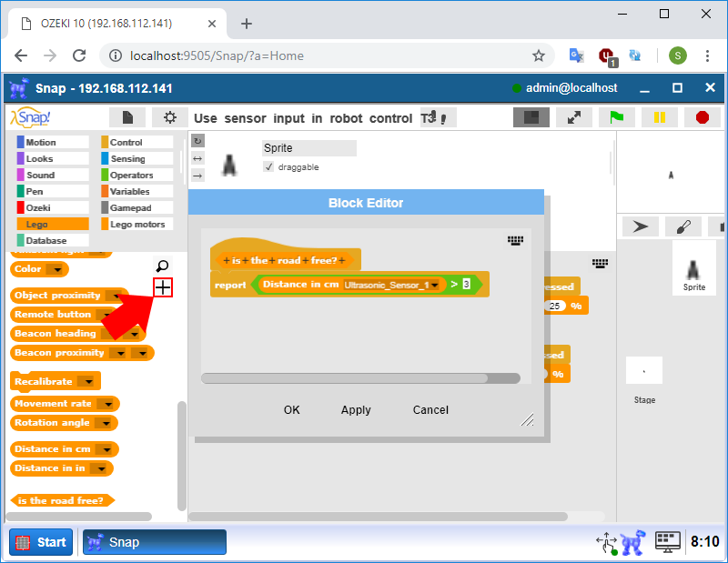Click the monitor icon in the system tray
Screen dimensions: 728x563
[x=667, y=542]
